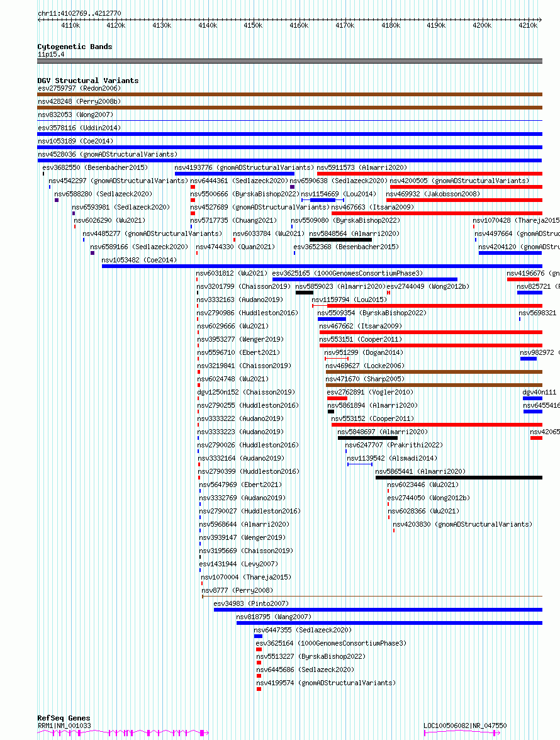Click esv3578116 (Uddin2014) variant label
The width and height of the screenshot is (560, 740).
click(79, 128)
